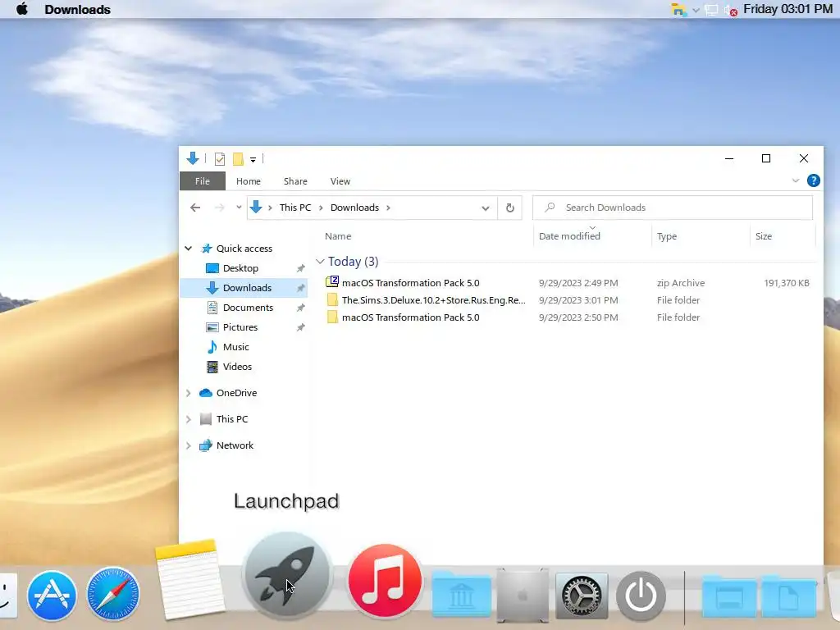Click the Downloads menu bar title
Screen dimensions: 840x630
point(78,10)
